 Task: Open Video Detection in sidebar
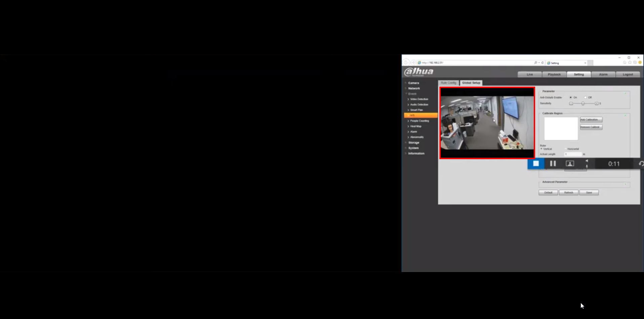pos(419,99)
